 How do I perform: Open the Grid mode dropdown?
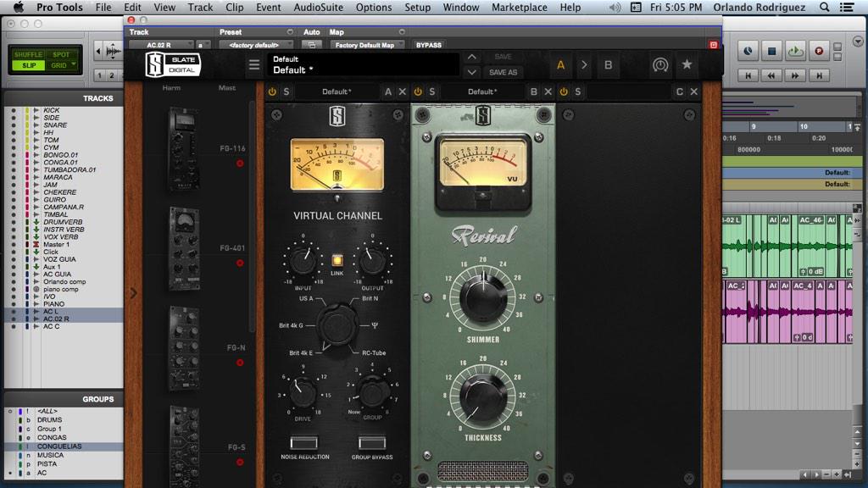coord(62,65)
